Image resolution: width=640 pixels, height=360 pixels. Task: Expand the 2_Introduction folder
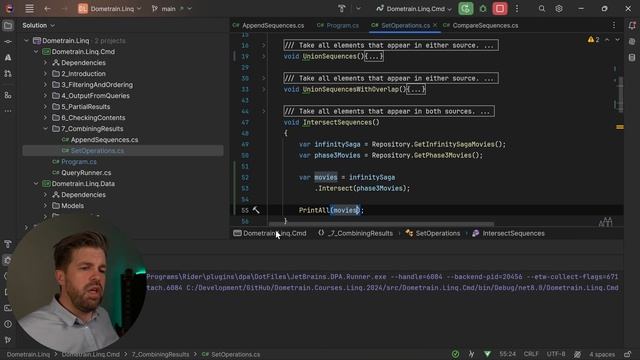click(x=45, y=74)
